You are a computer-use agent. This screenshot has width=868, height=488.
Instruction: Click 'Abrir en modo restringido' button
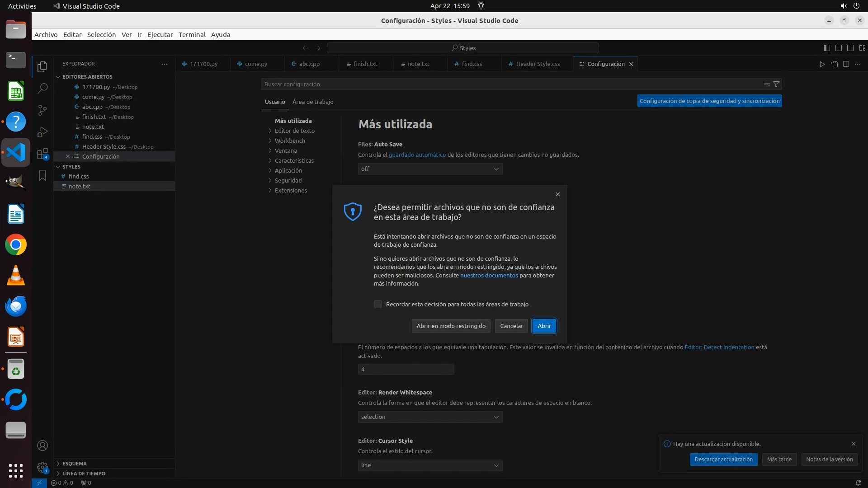[451, 326]
